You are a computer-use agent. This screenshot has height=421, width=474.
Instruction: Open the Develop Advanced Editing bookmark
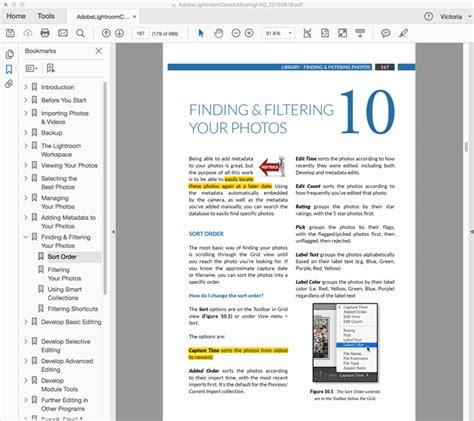[67, 365]
